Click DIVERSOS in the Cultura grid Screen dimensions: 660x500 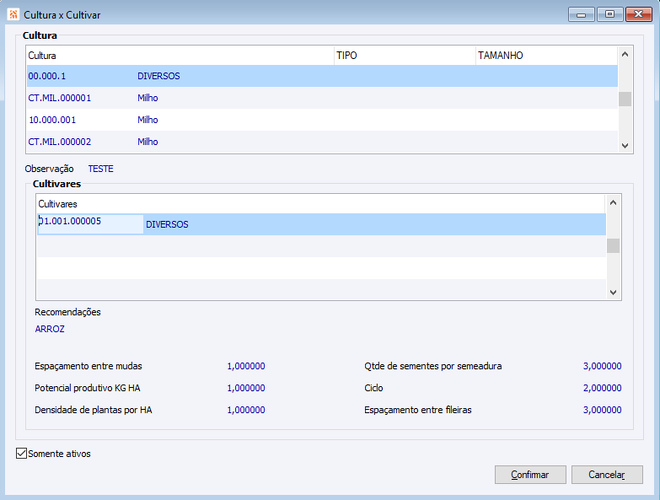(159, 76)
